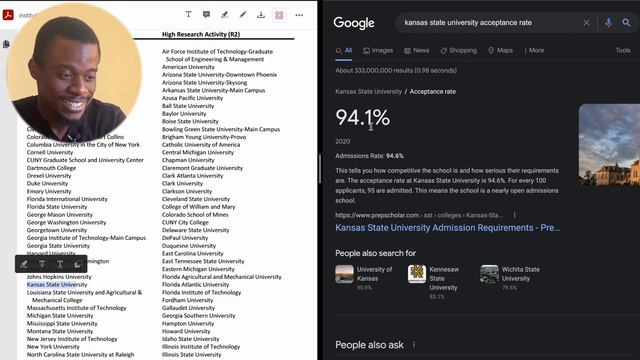This screenshot has width=640, height=360.
Task: Switch to the Shopping tab
Action: (458, 51)
